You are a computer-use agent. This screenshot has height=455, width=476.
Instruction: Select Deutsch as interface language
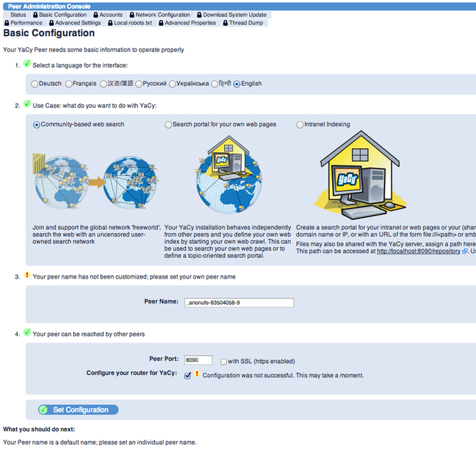(35, 84)
